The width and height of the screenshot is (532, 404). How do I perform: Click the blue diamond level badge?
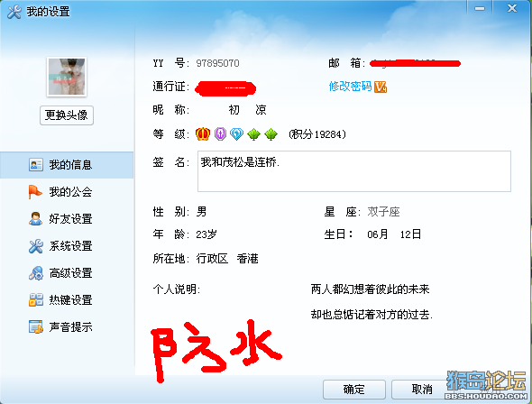tap(236, 134)
